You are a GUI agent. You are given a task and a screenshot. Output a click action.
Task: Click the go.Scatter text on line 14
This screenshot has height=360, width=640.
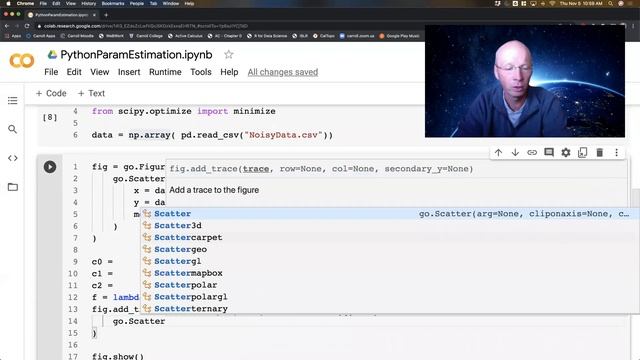(x=139, y=321)
